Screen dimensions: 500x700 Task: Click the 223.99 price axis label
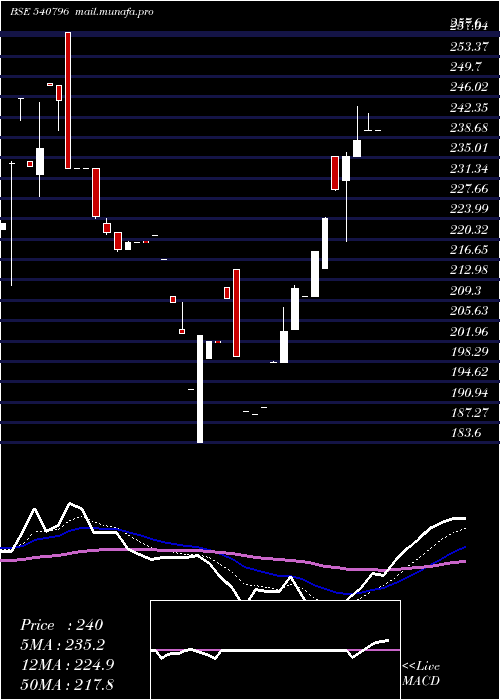(469, 209)
